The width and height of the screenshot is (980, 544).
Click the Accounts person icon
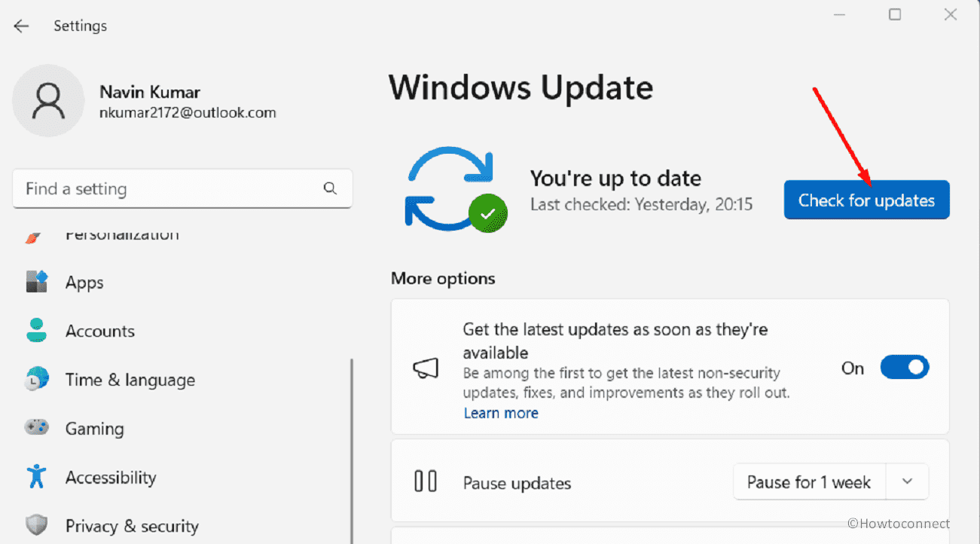tap(37, 331)
